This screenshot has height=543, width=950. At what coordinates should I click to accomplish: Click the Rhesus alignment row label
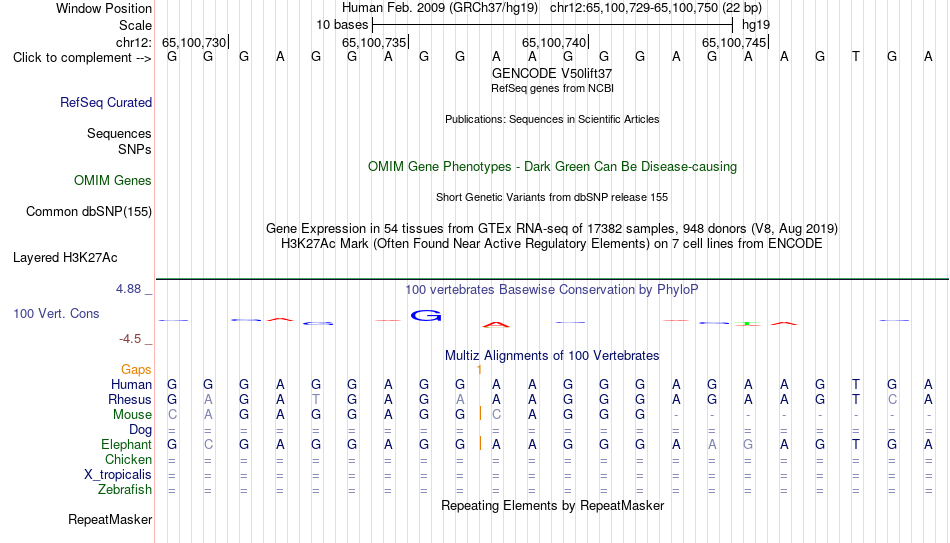pos(130,399)
